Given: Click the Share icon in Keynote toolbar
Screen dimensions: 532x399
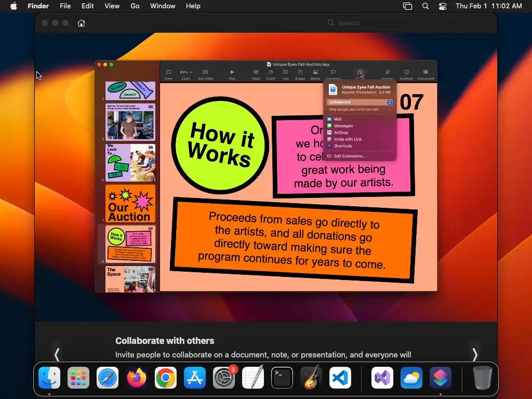Looking at the screenshot, I should click(360, 73).
